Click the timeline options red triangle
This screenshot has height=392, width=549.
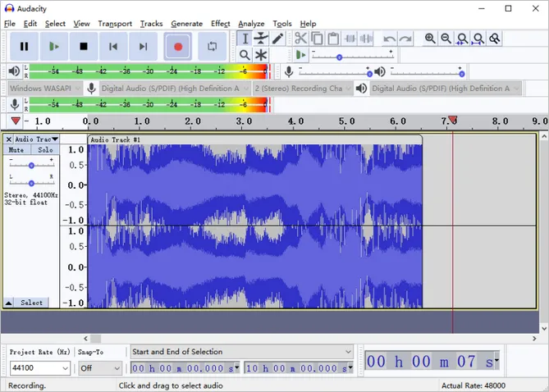pyautogui.click(x=16, y=121)
